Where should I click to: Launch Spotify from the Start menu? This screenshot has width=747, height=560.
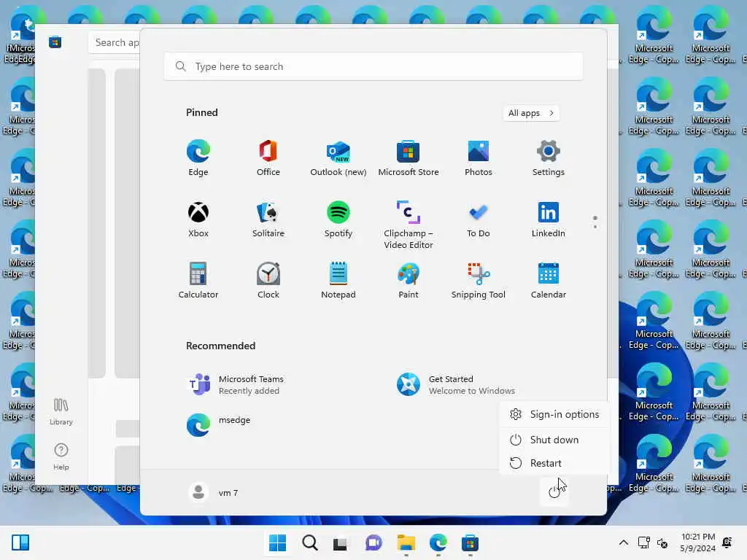point(338,219)
